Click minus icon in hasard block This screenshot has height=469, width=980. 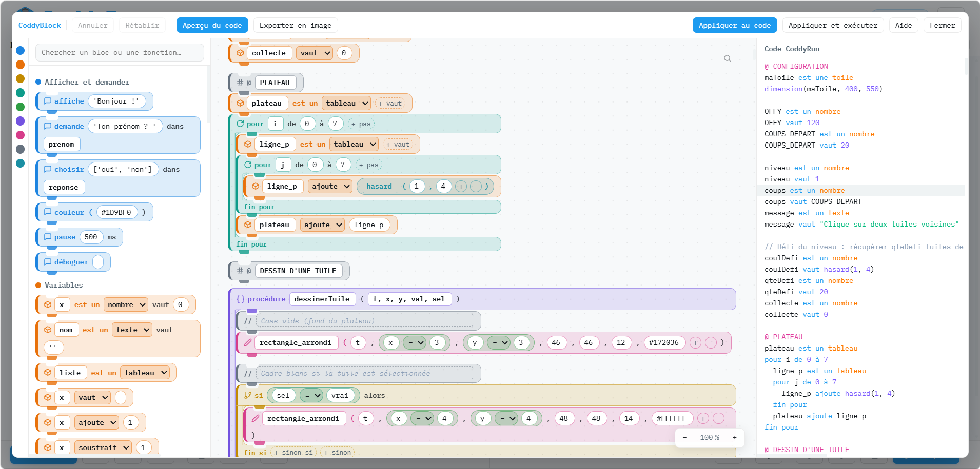(476, 186)
